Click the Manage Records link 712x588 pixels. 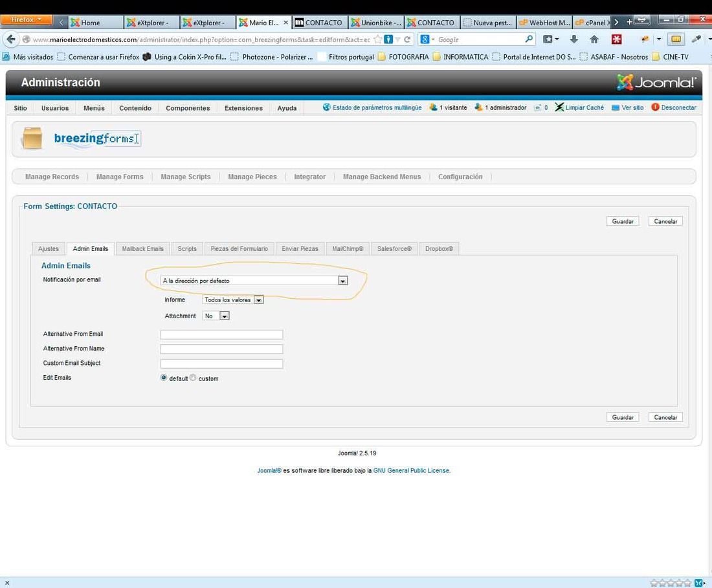click(52, 177)
